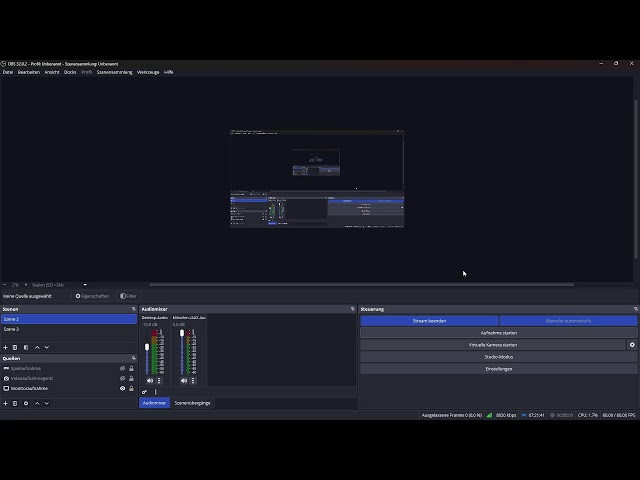Viewport: 640px width, 480px height.
Task: Move scene up with the Szenen up arrow
Action: point(37,347)
